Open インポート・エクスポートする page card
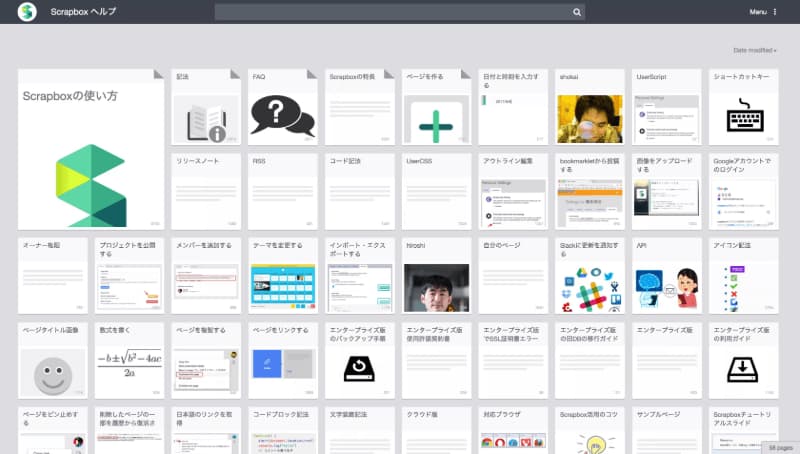Screen dimensions: 800x454 (360, 275)
